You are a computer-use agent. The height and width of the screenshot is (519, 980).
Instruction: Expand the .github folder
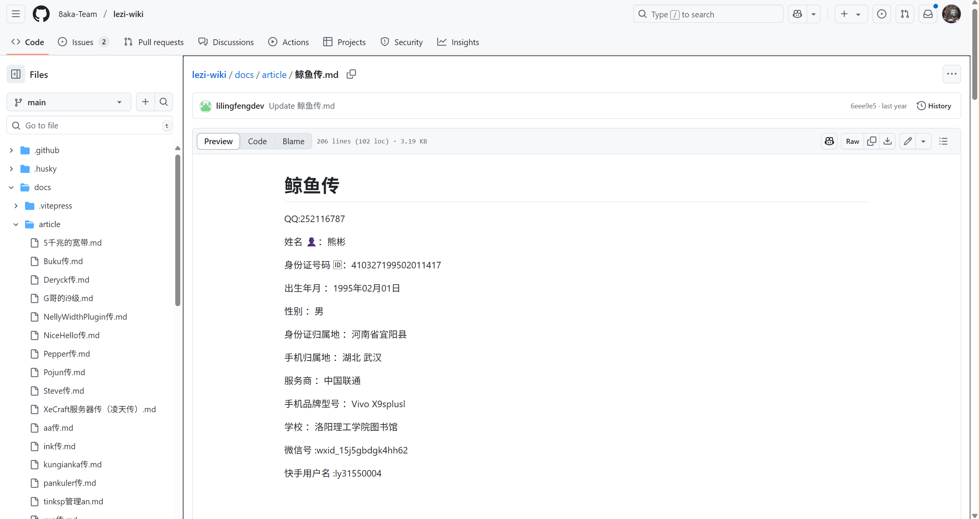point(11,150)
